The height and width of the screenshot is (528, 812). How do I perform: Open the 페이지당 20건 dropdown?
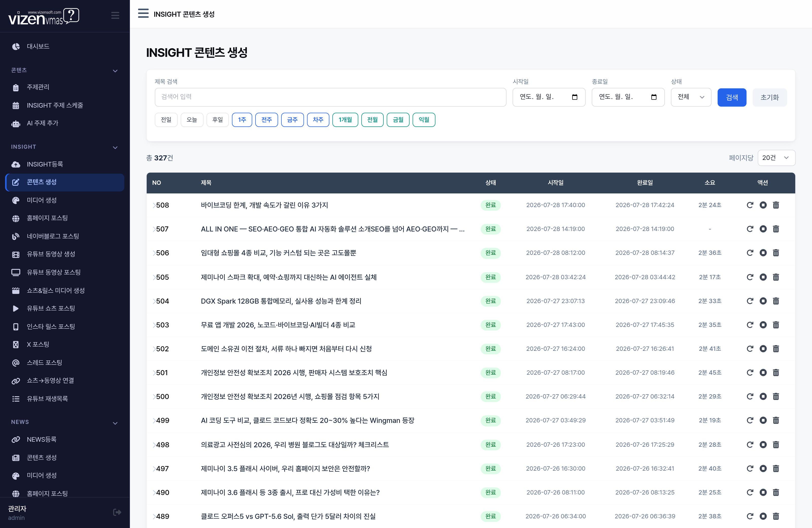coord(776,158)
